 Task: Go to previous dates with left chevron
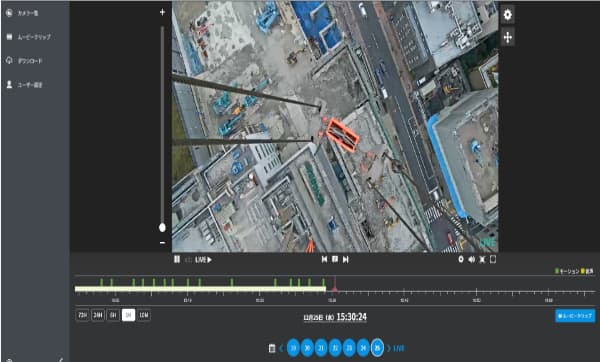(281, 348)
